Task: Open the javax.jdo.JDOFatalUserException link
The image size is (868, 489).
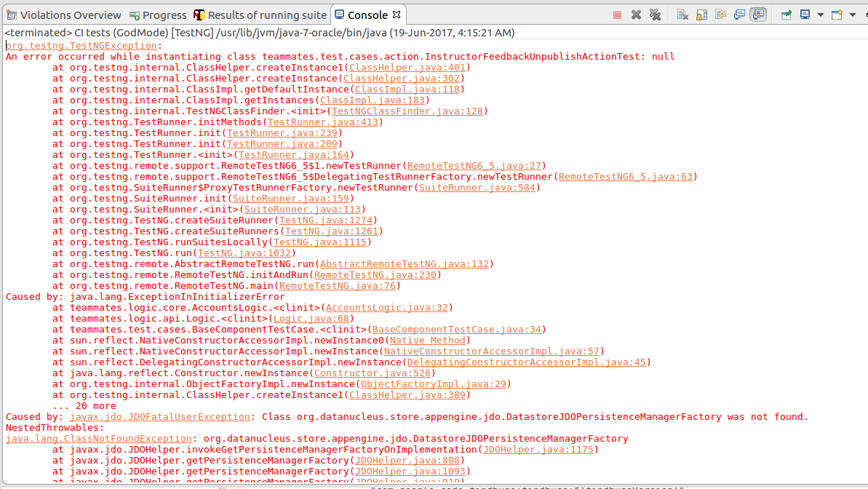Action: pos(160,416)
